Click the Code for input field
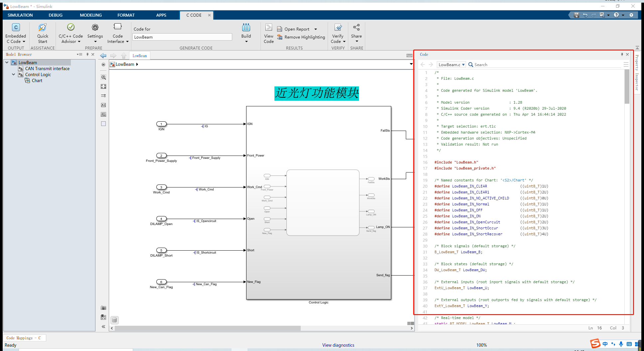The width and height of the screenshot is (644, 351). click(182, 37)
